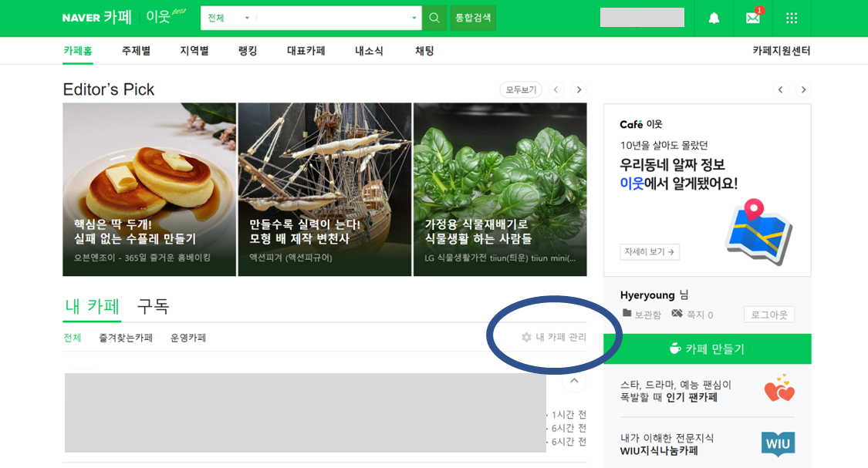Screen dimensions: 868x468
Task: Click the map pin illustration in banner
Action: point(759,232)
